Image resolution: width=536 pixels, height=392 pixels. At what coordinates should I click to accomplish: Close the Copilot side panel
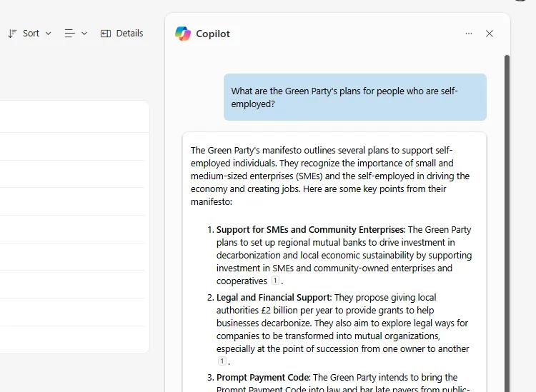[490, 34]
